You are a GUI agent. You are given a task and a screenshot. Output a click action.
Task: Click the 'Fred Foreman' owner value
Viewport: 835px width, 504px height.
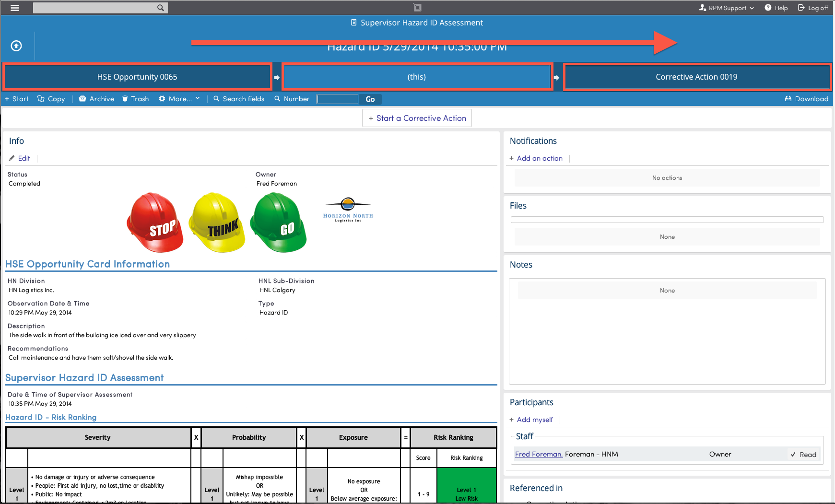point(277,184)
